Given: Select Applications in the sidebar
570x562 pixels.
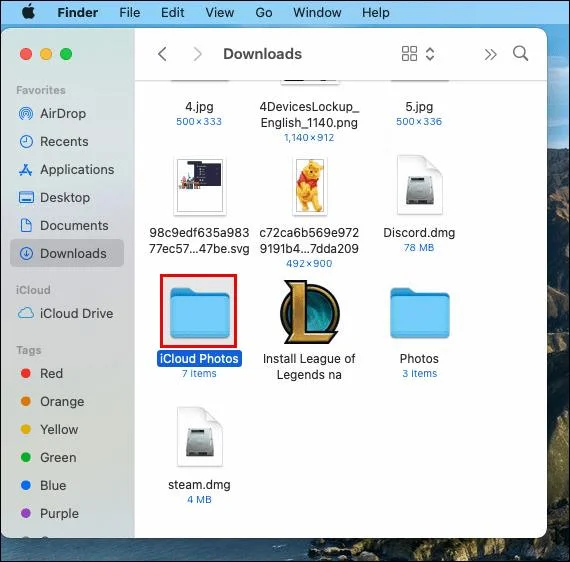Looking at the screenshot, I should click(67, 169).
